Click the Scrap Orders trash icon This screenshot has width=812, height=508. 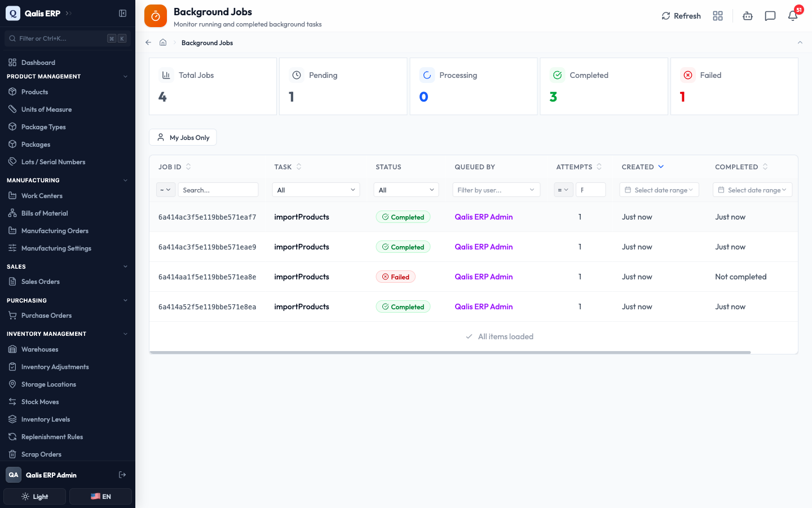click(x=12, y=454)
